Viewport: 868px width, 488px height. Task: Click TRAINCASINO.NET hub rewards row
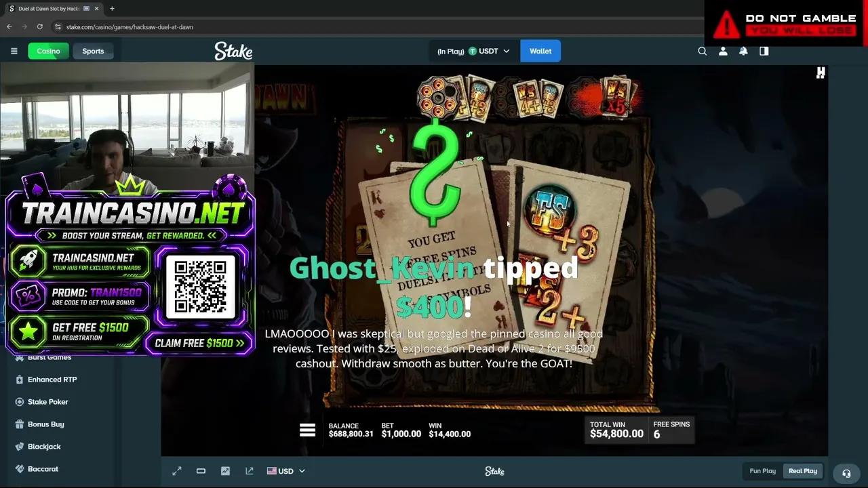[79, 262]
